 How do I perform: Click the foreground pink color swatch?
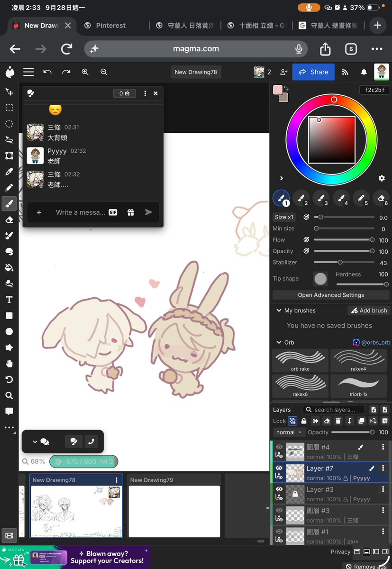tap(278, 90)
